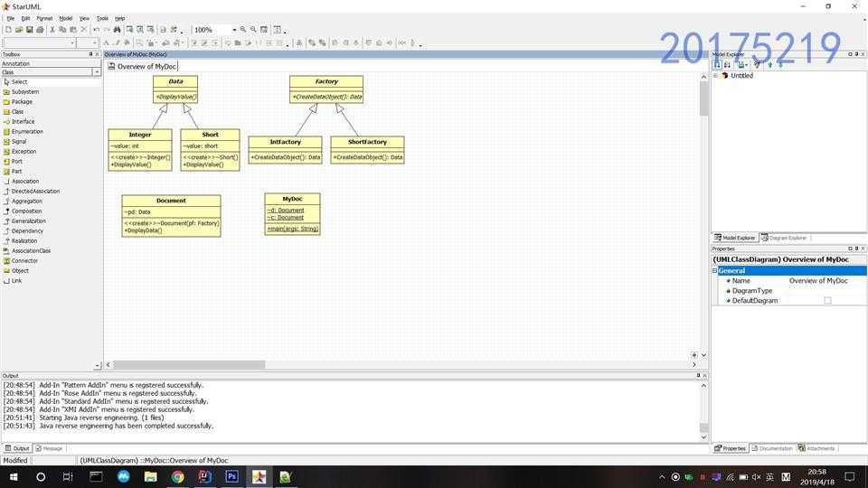Switch to the Model Explorer tab
Screen dimensions: 868x488
(734, 238)
